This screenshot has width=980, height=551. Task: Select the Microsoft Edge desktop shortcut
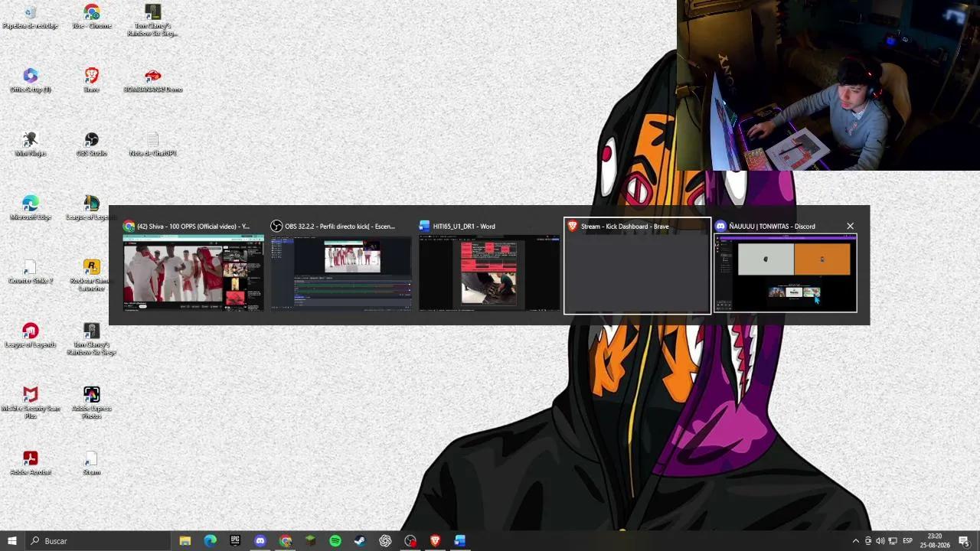point(31,208)
